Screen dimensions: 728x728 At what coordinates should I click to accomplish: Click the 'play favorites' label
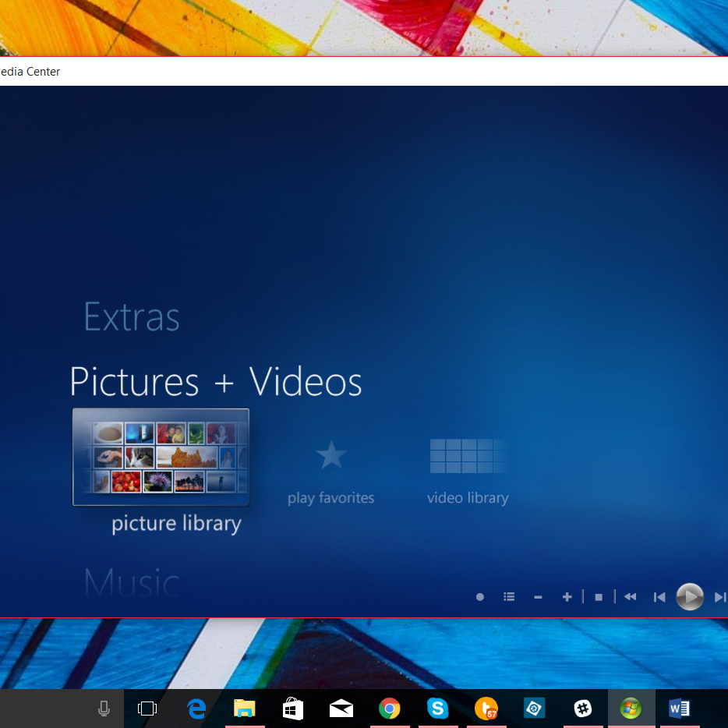point(330,498)
